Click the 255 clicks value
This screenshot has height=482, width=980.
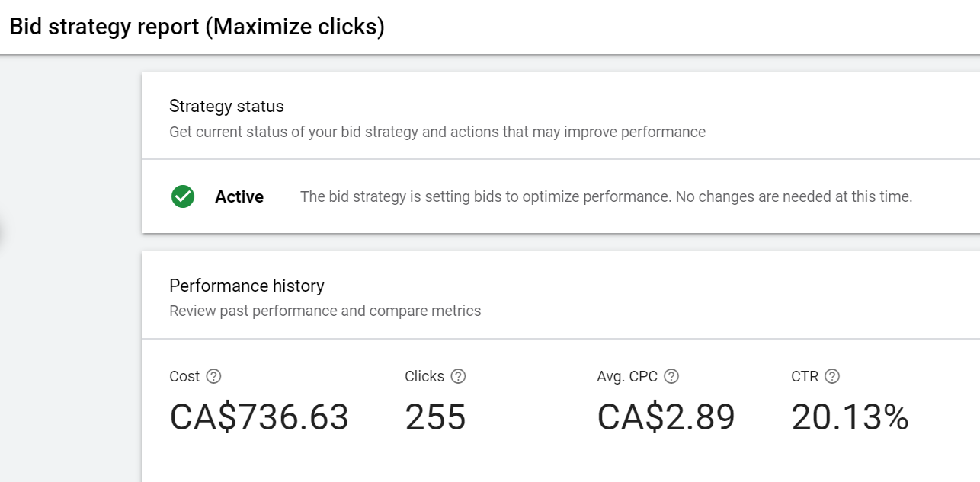point(435,417)
